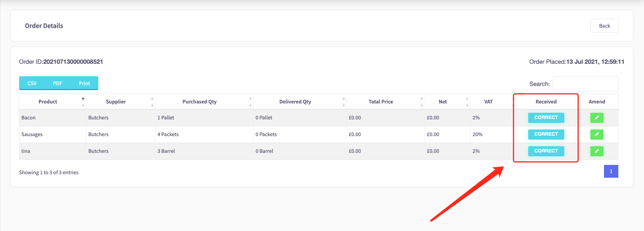Click the VAT column header

coord(488,102)
